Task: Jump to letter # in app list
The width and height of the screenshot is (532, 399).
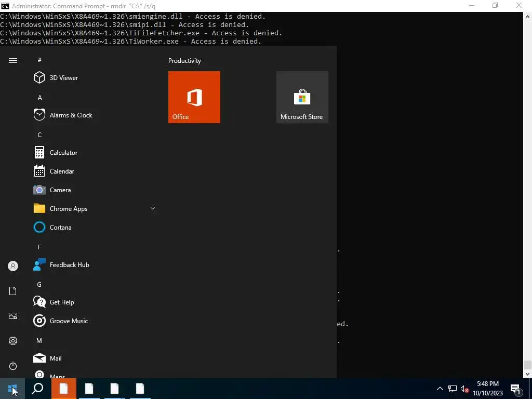Action: 39,60
